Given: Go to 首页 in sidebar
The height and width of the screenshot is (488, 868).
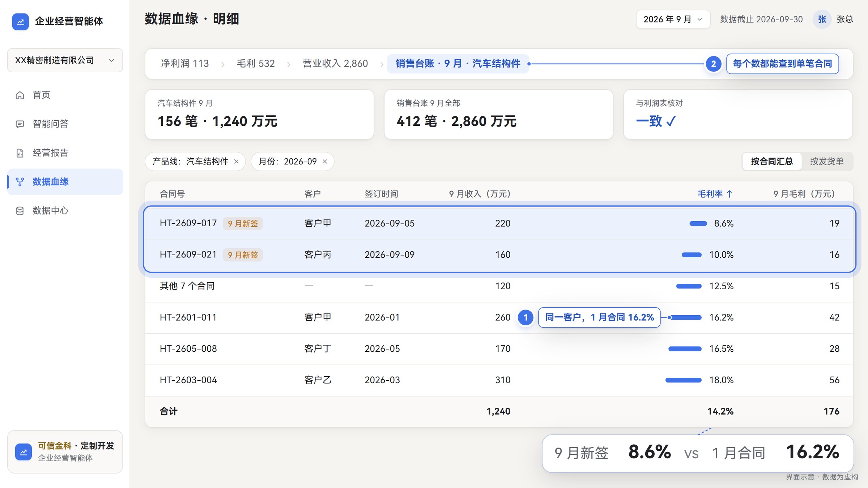Looking at the screenshot, I should pyautogui.click(x=65, y=95).
